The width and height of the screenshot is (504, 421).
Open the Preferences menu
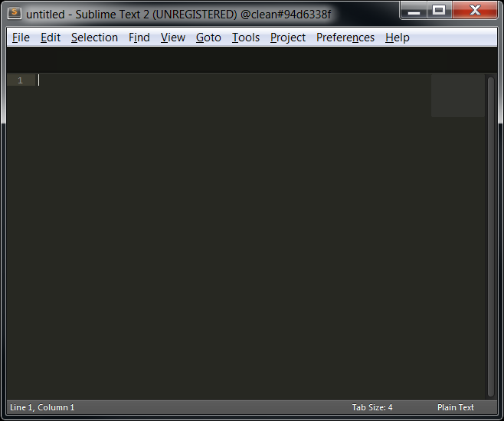[345, 38]
